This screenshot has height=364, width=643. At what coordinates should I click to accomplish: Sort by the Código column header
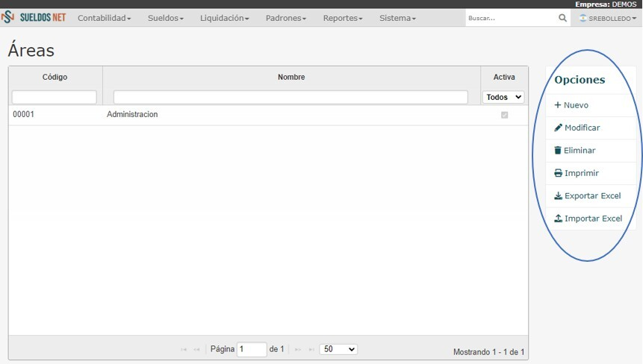click(55, 77)
